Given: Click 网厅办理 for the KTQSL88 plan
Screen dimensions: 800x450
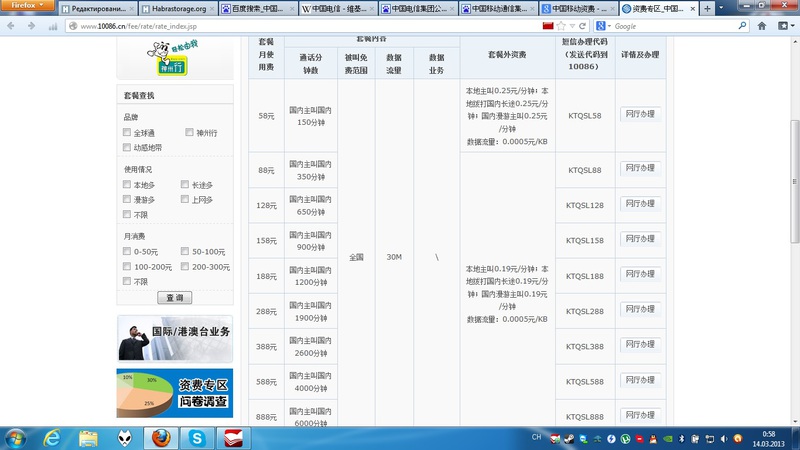Looking at the screenshot, I should pos(640,168).
